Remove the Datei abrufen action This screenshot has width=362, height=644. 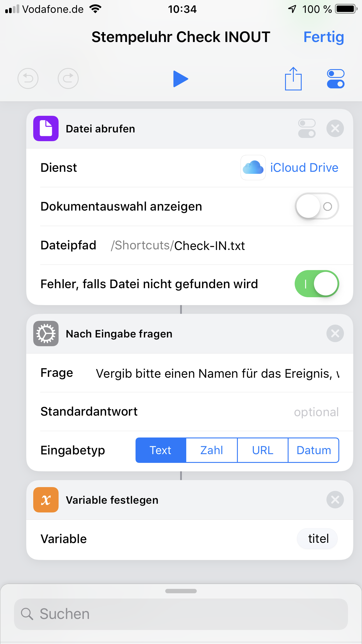tap(335, 128)
